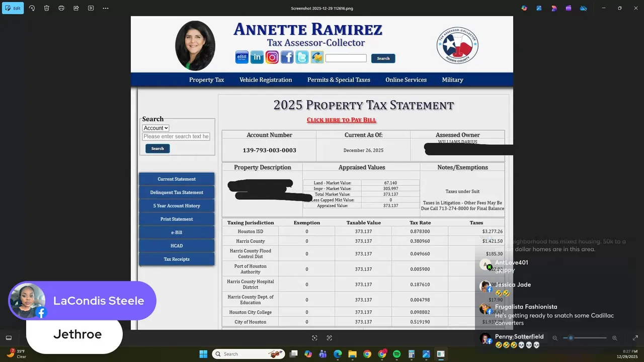Click the OneDrive cloud icon in title bar
Image resolution: width=644 pixels, height=362 pixels.
click(583, 8)
